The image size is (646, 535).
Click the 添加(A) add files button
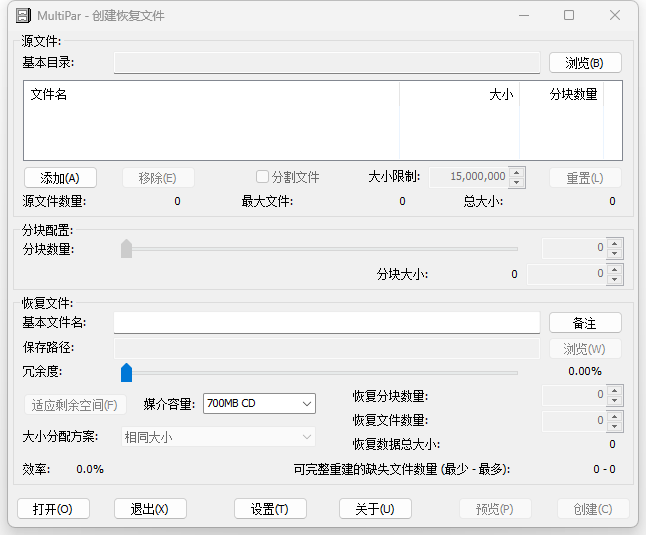pyautogui.click(x=60, y=178)
